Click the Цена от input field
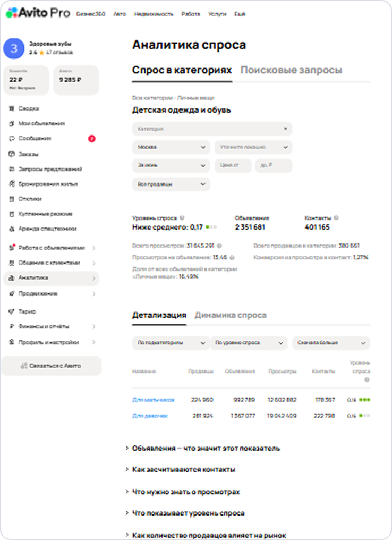Viewport: 392px width, 540px height. pos(233,166)
